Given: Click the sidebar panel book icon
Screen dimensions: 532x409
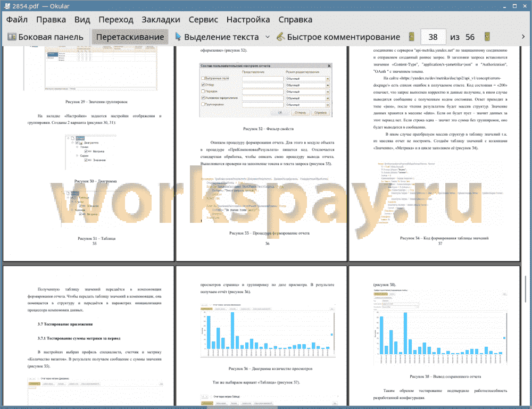Looking at the screenshot, I should 12,37.
